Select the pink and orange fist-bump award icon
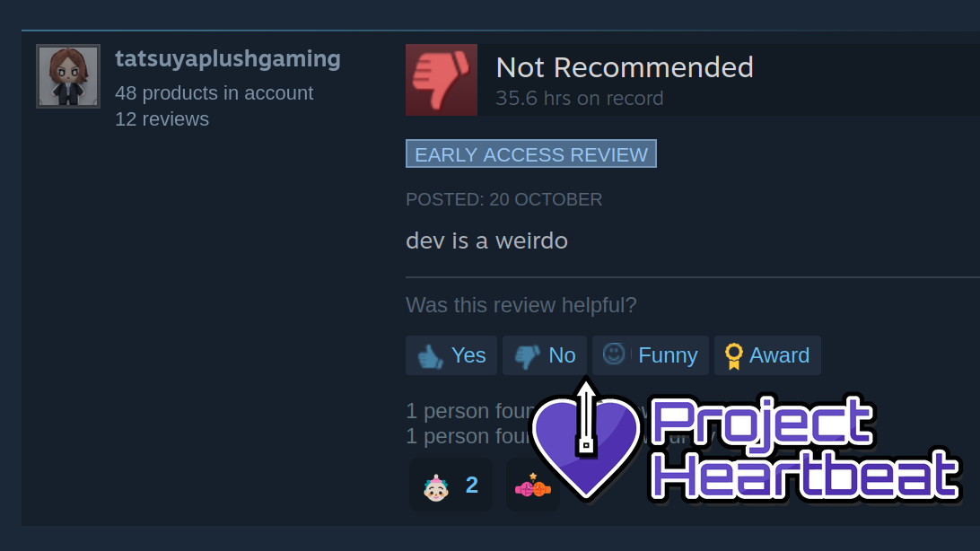The image size is (980, 551). click(532, 485)
